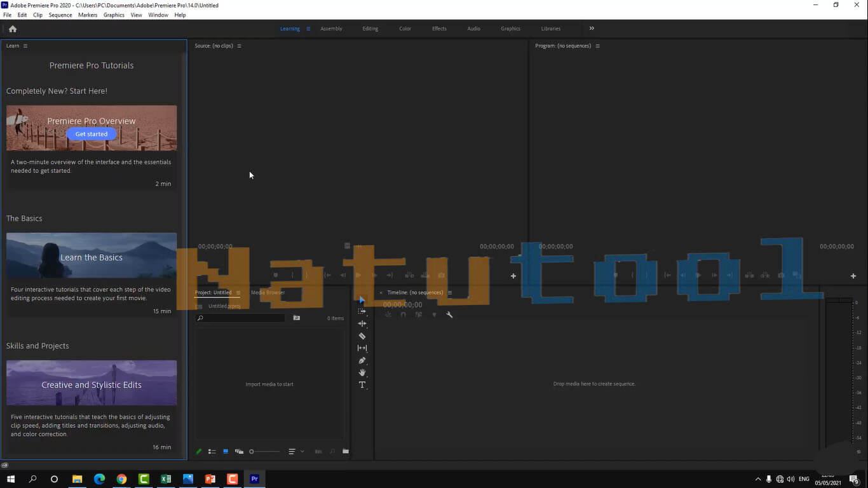The height and width of the screenshot is (488, 868).
Task: Select the Razor tool
Action: click(362, 336)
